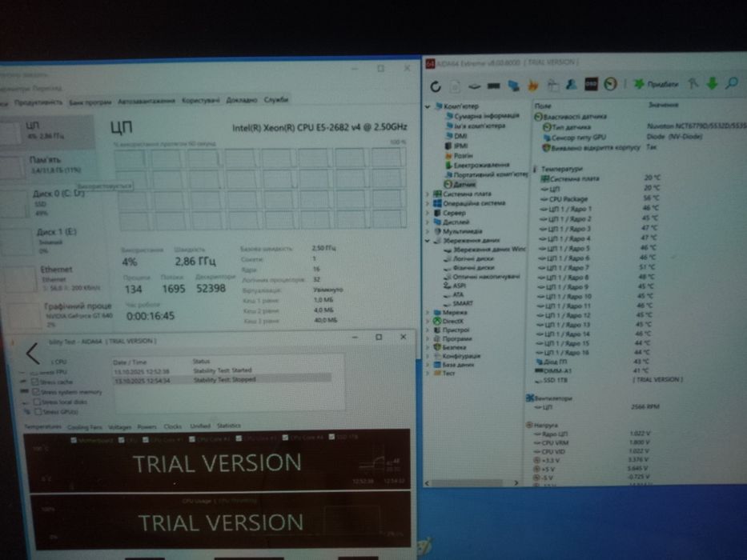Expand the Дисплей tree node
Image resolution: width=747 pixels, height=560 pixels.
coord(428,222)
